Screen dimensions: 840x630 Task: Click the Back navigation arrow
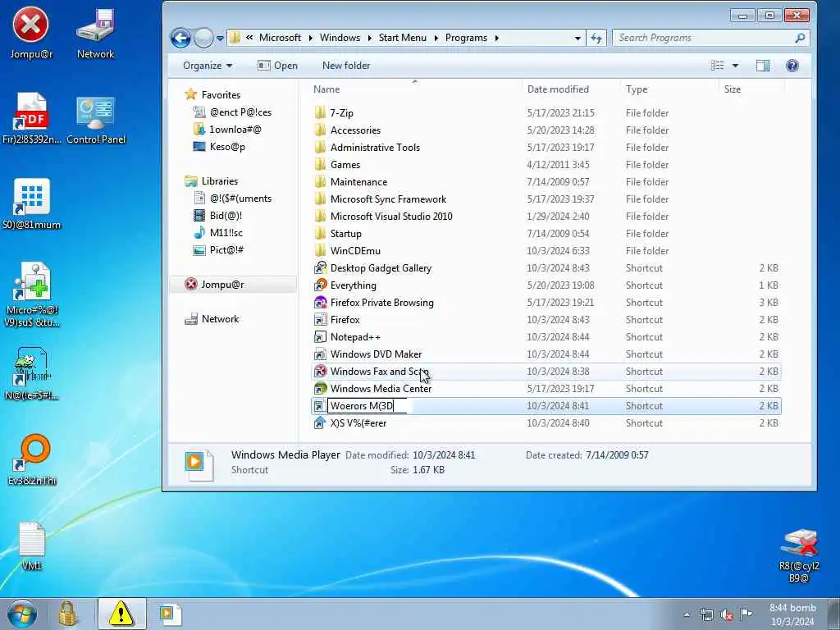[x=180, y=38]
